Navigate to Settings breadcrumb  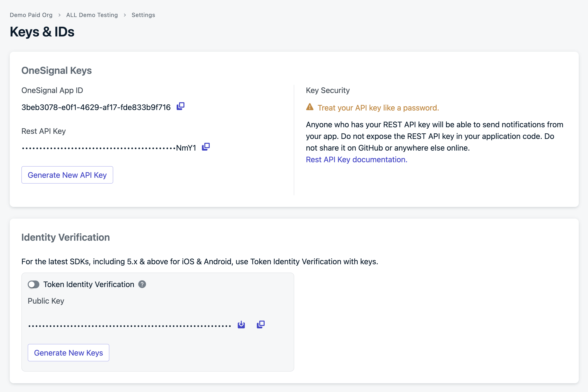click(x=143, y=15)
